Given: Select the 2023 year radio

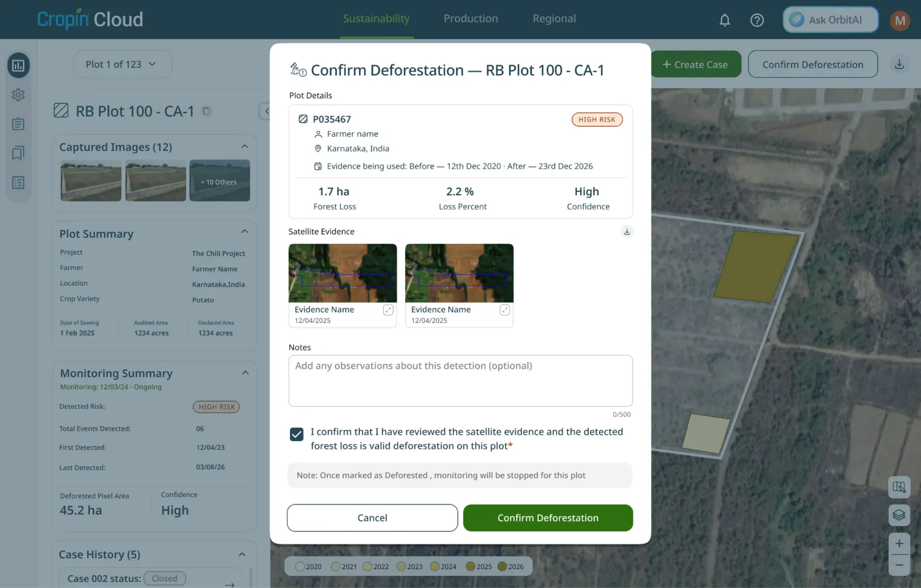Looking at the screenshot, I should click(401, 567).
